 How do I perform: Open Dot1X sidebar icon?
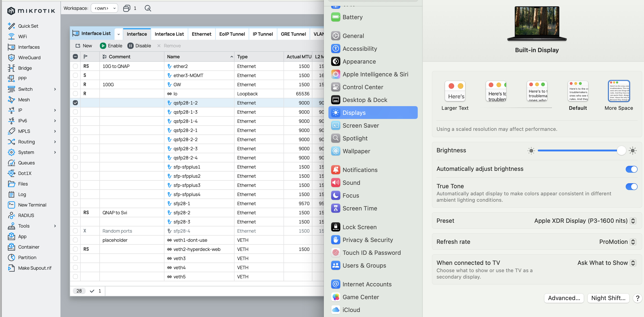point(11,173)
